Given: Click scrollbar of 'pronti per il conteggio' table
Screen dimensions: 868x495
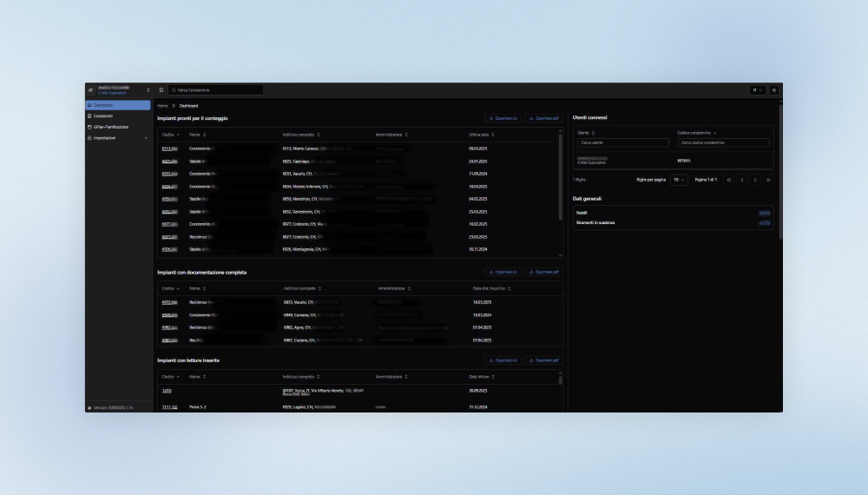Looking at the screenshot, I should tap(560, 177).
